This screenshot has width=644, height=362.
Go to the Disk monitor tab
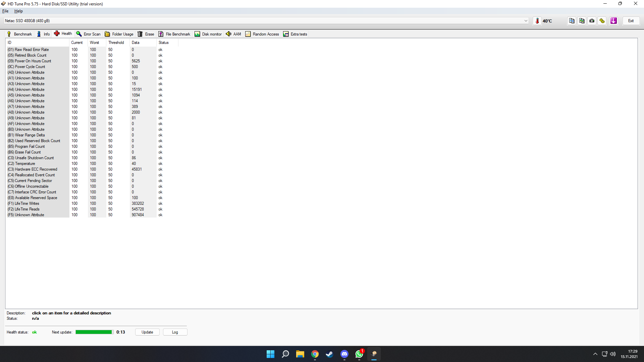click(x=208, y=34)
